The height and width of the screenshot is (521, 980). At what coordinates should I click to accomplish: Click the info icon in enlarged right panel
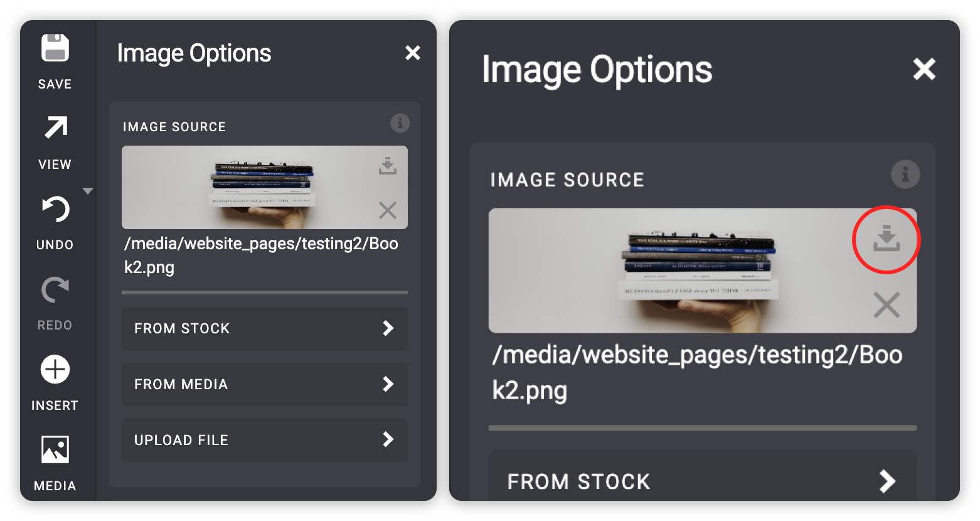905,175
